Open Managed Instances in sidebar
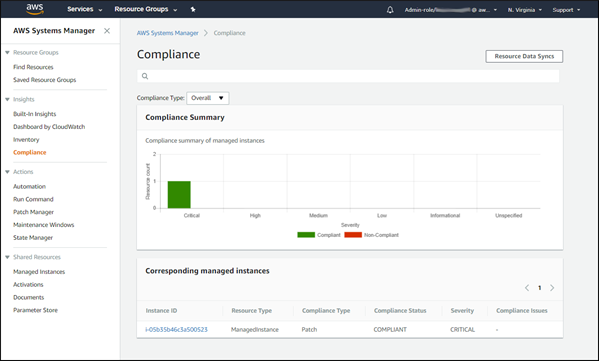 point(39,272)
